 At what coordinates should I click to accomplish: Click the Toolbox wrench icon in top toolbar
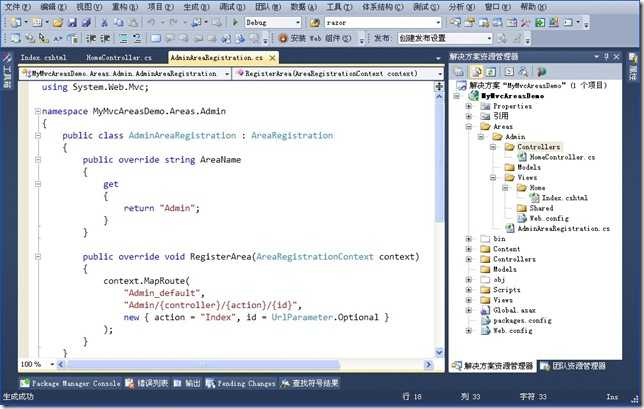pos(526,22)
